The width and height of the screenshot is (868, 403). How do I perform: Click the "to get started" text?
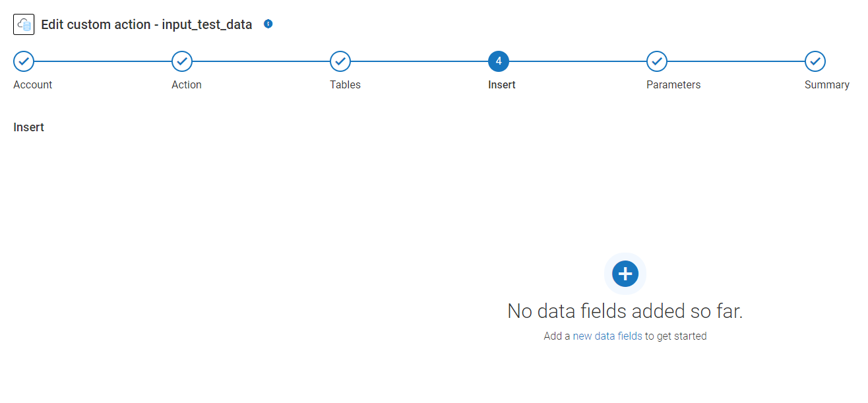point(676,336)
